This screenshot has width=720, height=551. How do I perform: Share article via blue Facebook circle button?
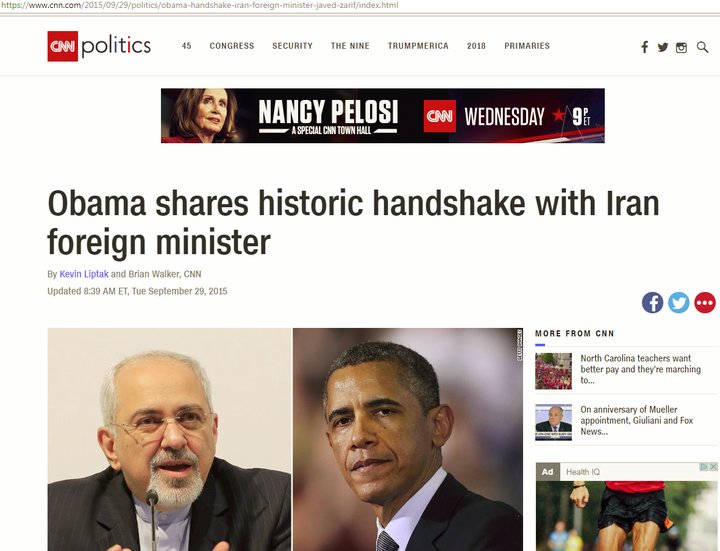tap(652, 303)
